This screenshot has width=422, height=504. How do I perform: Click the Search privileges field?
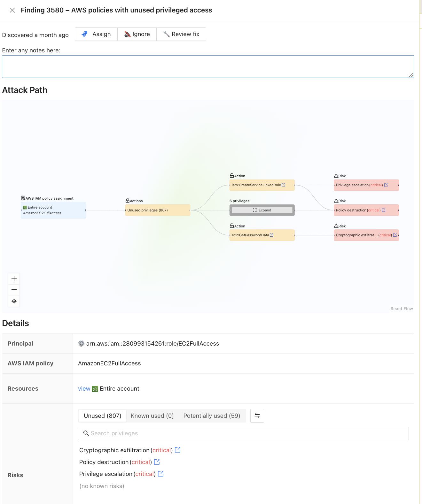click(x=243, y=433)
